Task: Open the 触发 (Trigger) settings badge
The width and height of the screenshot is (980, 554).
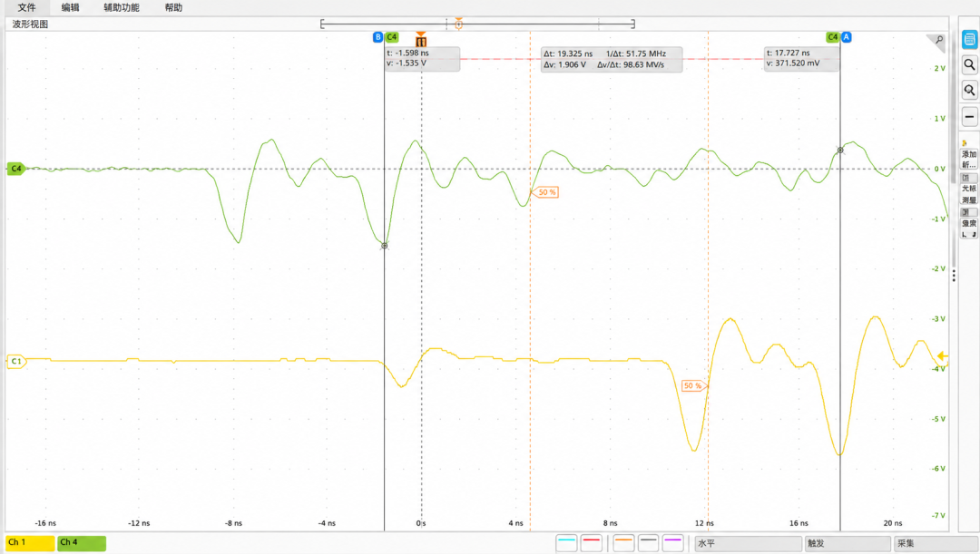Action: coord(848,543)
